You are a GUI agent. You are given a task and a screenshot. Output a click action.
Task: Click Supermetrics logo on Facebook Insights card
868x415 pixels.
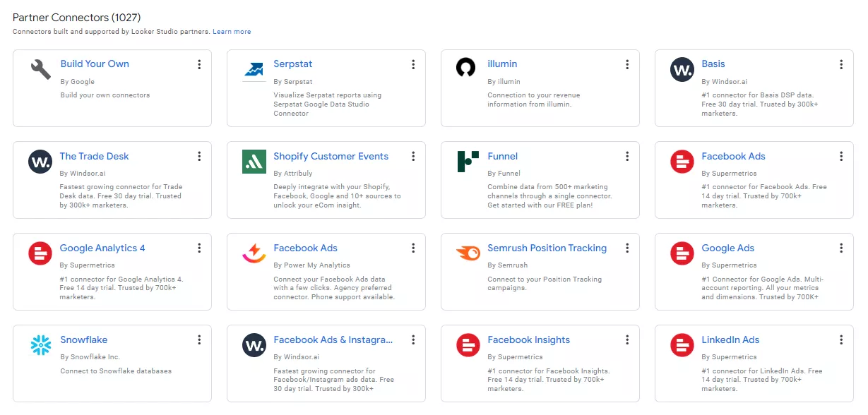point(468,345)
